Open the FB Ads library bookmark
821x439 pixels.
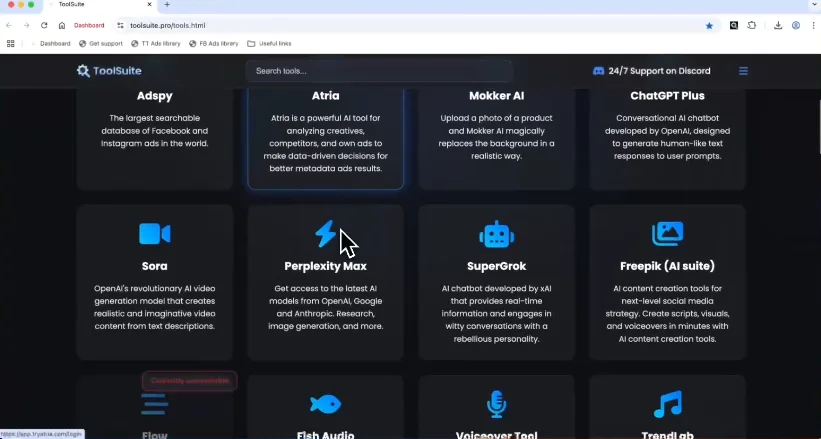coord(214,43)
